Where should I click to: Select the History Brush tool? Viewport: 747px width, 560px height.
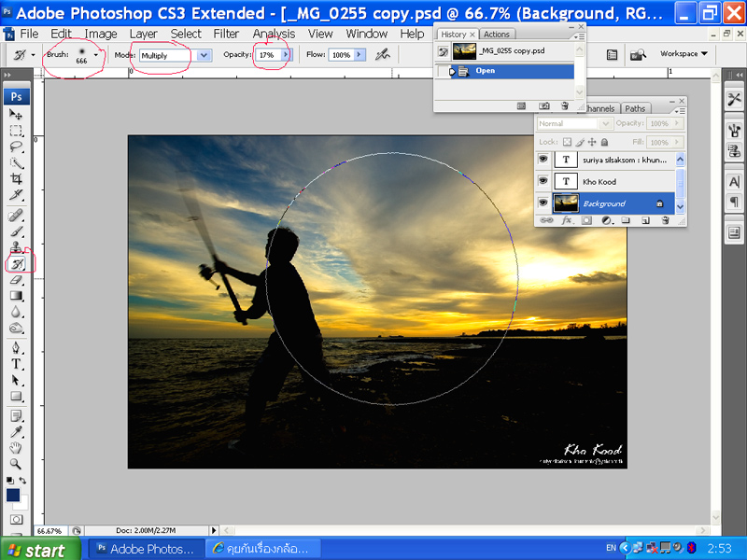click(17, 264)
